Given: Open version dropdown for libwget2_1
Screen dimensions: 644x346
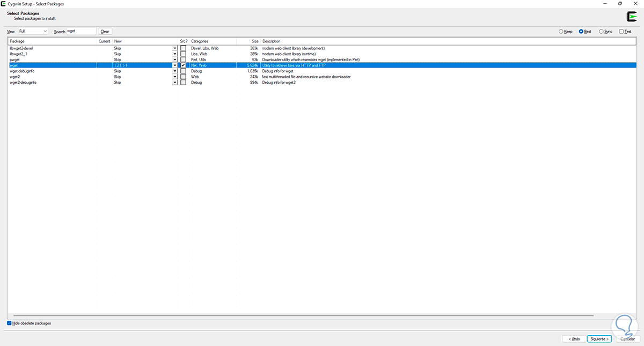Looking at the screenshot, I should click(174, 54).
